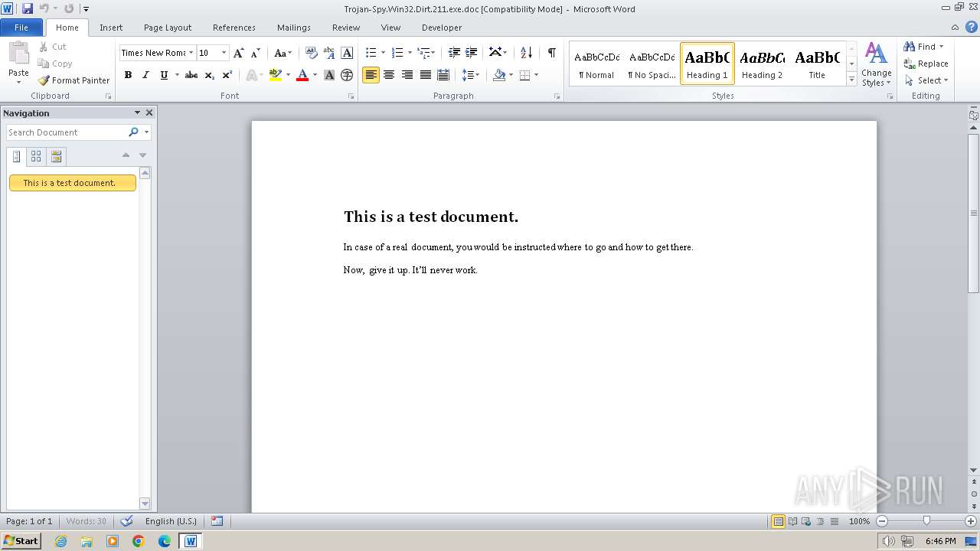Click the Paste clipboard icon

(x=18, y=54)
